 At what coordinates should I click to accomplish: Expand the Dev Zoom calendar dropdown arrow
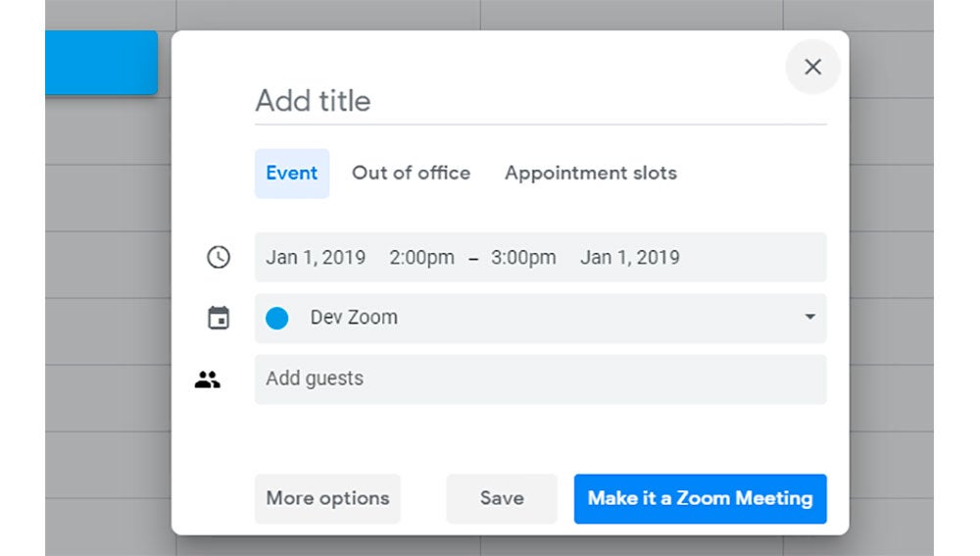tap(809, 317)
